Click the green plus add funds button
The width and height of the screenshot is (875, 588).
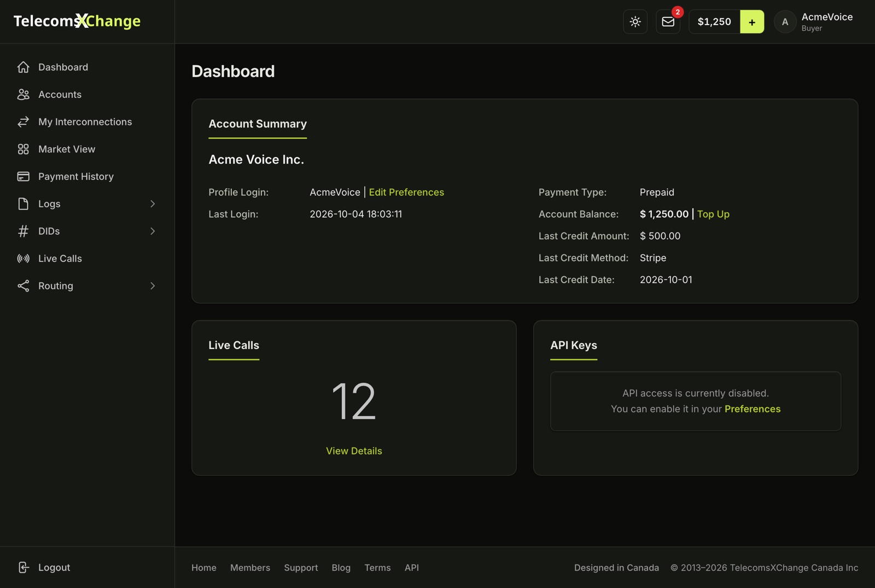[752, 22]
